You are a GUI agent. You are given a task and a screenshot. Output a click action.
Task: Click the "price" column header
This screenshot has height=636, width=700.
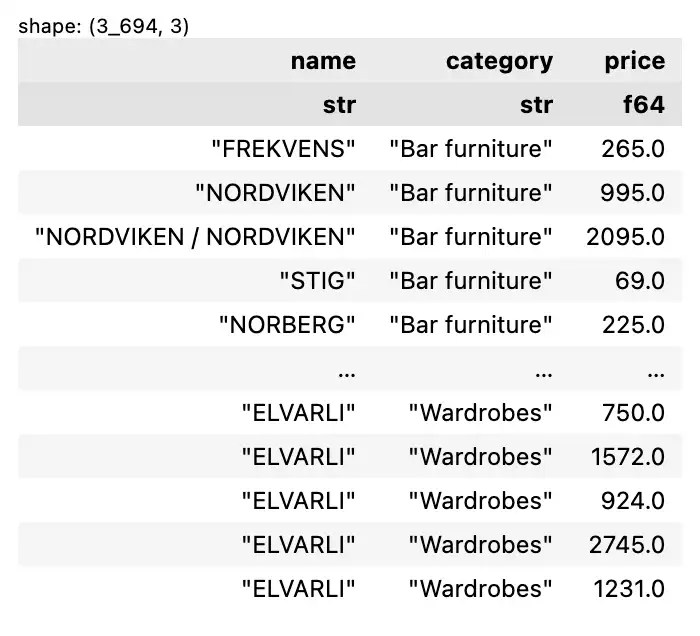(x=634, y=61)
